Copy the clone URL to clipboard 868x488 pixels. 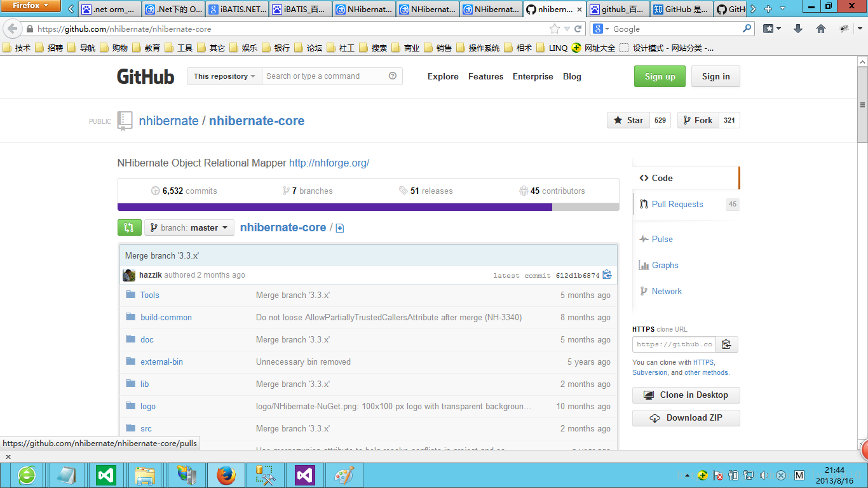pos(727,344)
